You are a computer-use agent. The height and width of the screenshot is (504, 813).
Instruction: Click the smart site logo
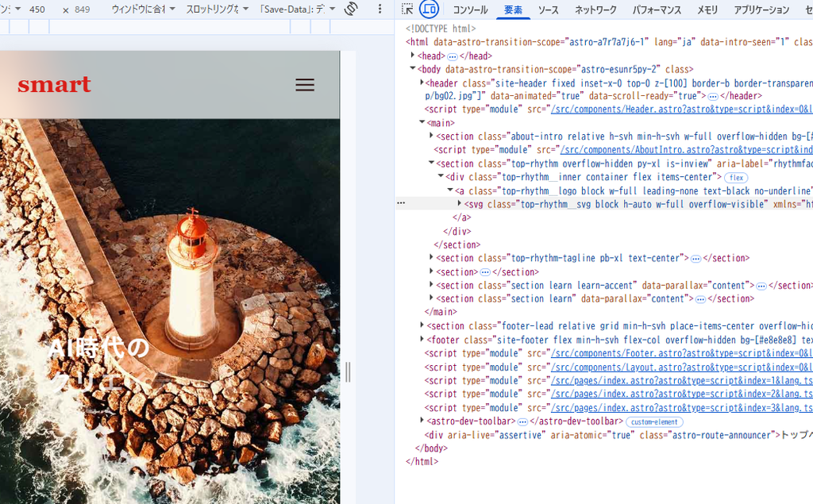point(55,84)
